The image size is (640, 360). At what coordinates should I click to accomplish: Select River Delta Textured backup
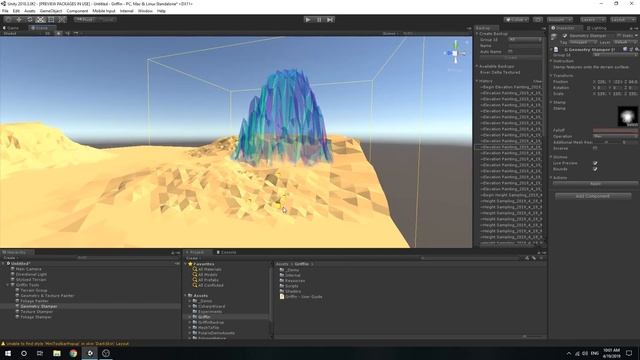tap(500, 72)
